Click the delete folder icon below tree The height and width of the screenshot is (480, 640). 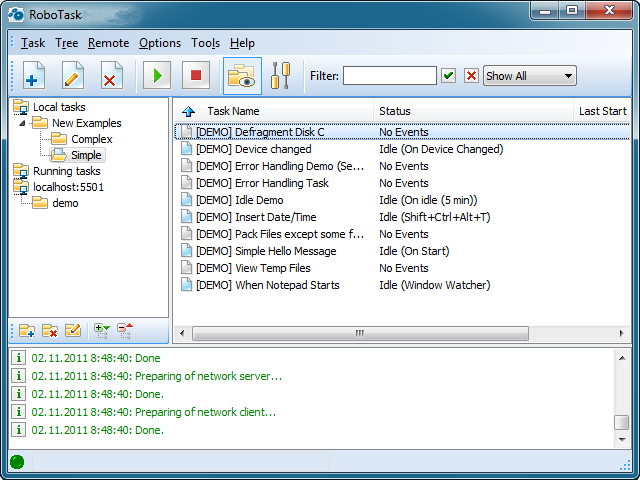[x=50, y=330]
